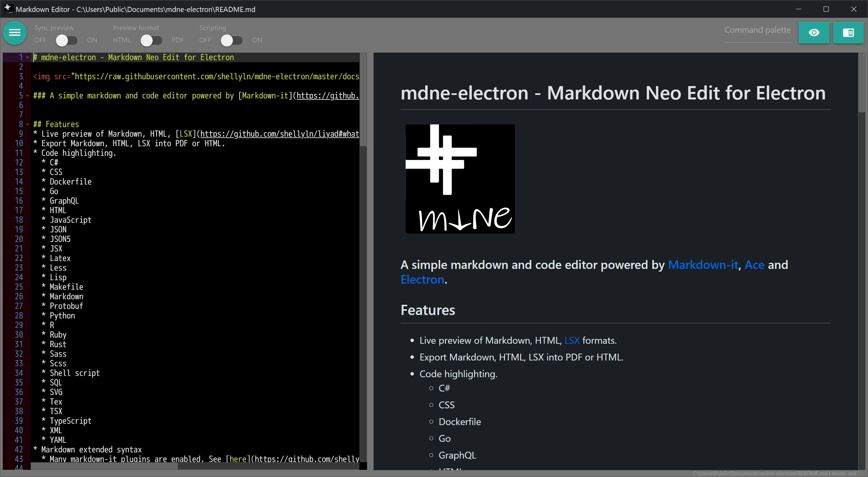Toggle the Sync preview switch
The image size is (868, 477).
67,40
